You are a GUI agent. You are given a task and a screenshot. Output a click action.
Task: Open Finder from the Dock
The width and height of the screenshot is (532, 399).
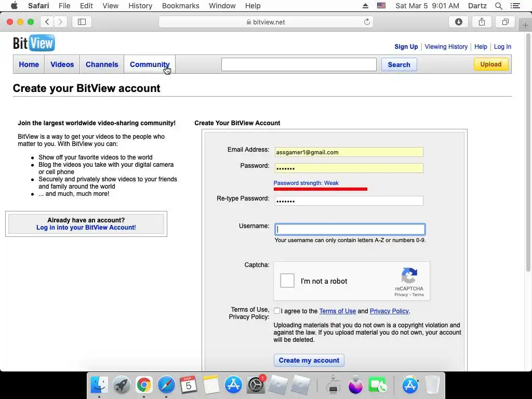point(99,385)
